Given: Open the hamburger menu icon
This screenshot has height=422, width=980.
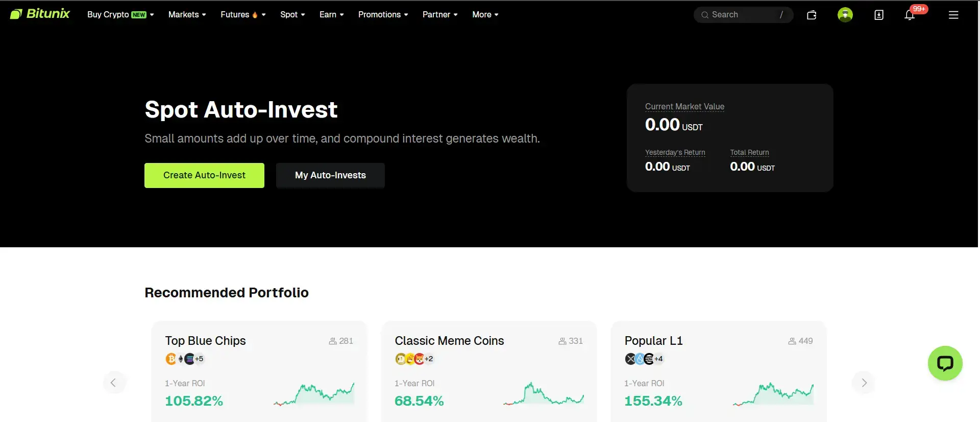Looking at the screenshot, I should pyautogui.click(x=953, y=15).
